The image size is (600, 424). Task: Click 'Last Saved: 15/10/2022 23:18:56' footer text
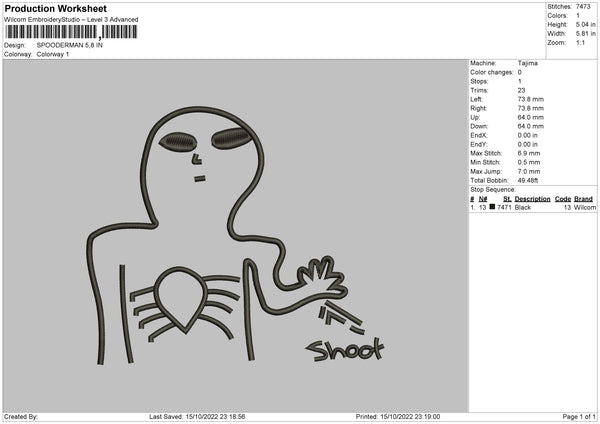point(197,417)
